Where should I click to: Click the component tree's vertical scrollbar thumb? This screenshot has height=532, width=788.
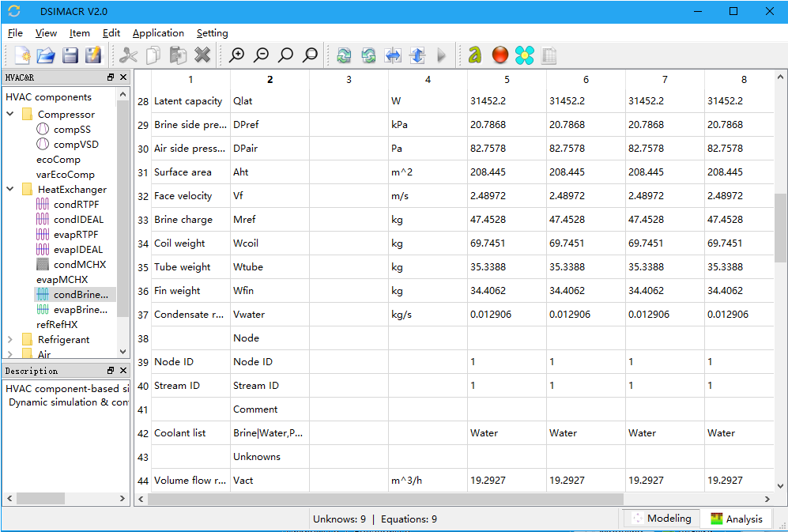click(x=123, y=209)
